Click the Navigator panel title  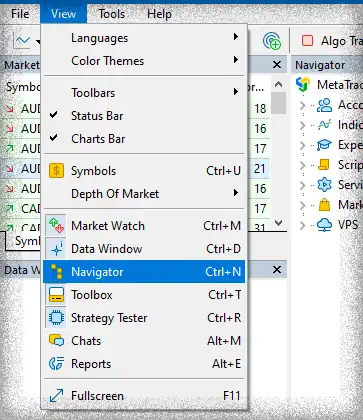point(320,65)
